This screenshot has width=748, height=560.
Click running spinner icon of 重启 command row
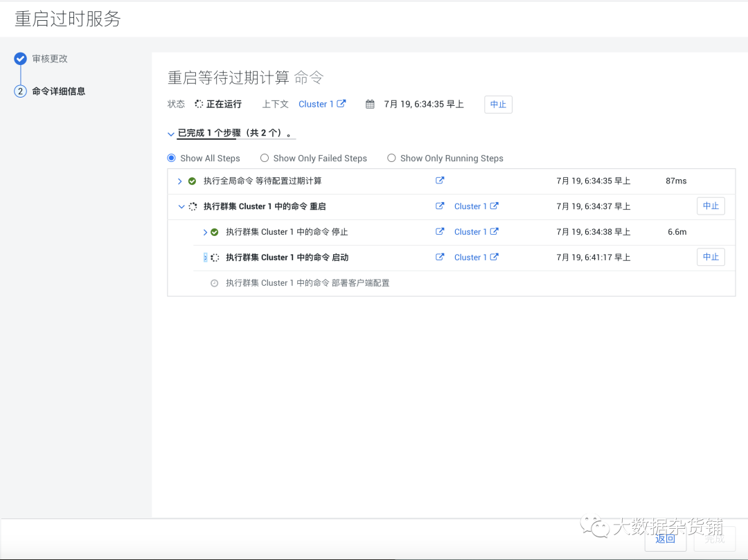(x=193, y=206)
